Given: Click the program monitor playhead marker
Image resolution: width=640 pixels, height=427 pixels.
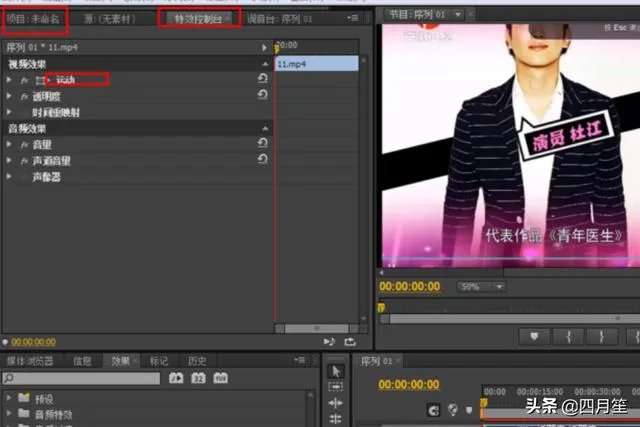Looking at the screenshot, I should pyautogui.click(x=381, y=307).
